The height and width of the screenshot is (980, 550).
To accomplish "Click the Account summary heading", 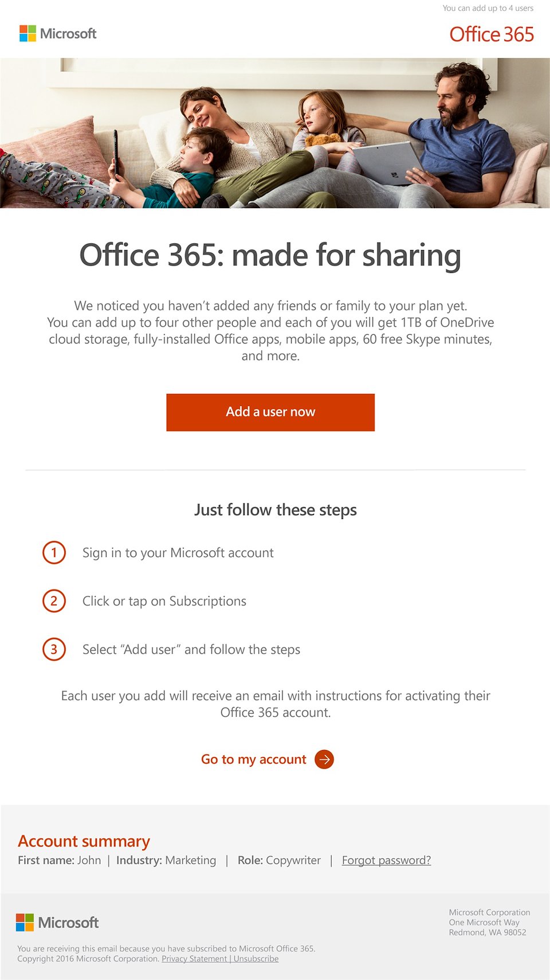I will tap(84, 841).
